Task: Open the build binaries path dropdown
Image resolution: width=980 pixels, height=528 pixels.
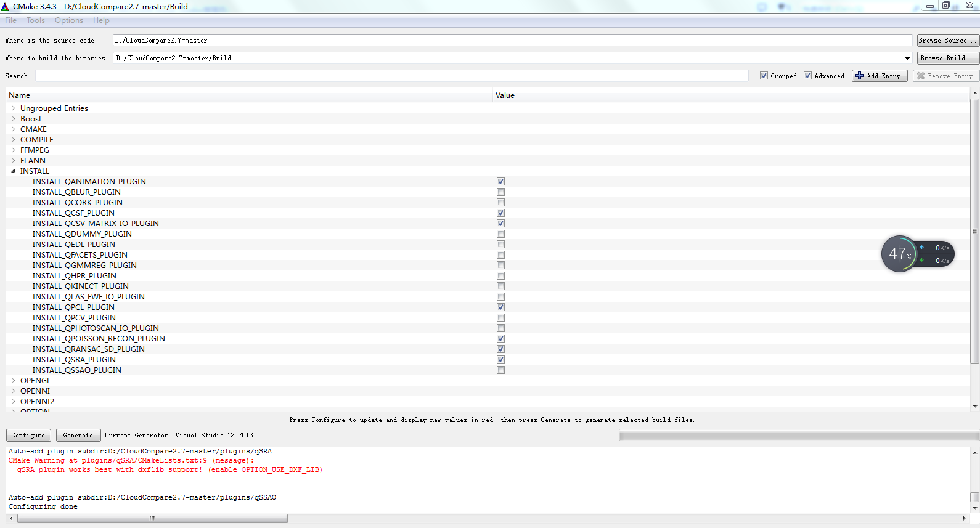Action: (x=907, y=59)
